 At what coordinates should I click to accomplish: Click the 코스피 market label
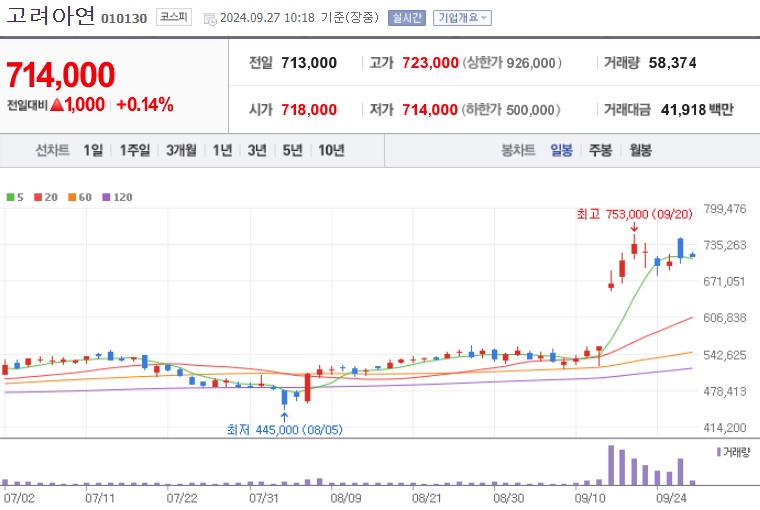(174, 17)
